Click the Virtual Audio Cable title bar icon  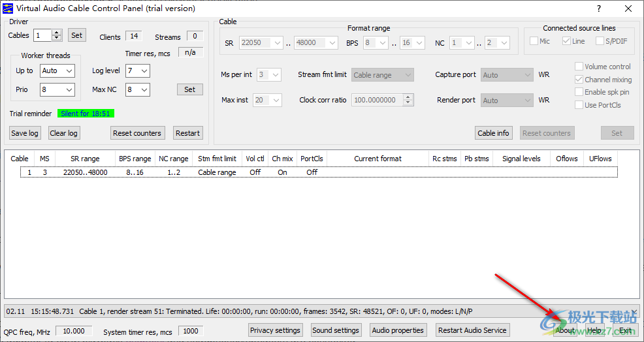7,8
